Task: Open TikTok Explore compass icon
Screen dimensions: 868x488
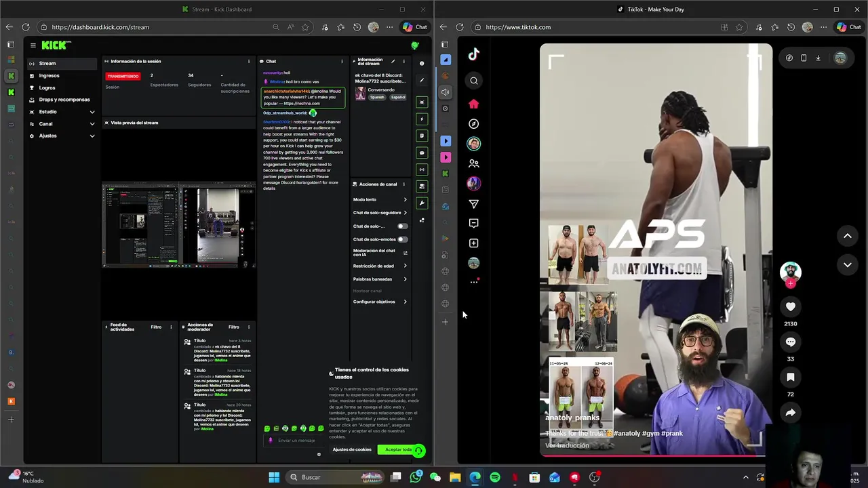Action: click(474, 124)
